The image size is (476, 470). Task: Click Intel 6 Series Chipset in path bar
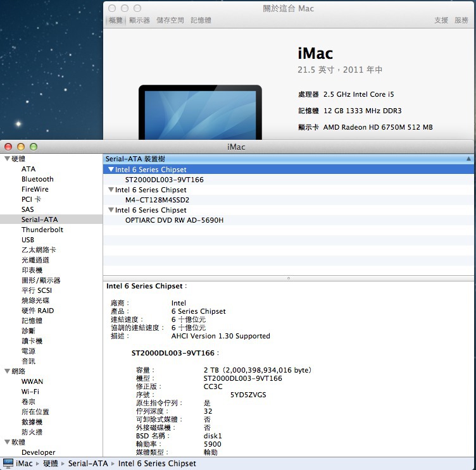point(157,463)
